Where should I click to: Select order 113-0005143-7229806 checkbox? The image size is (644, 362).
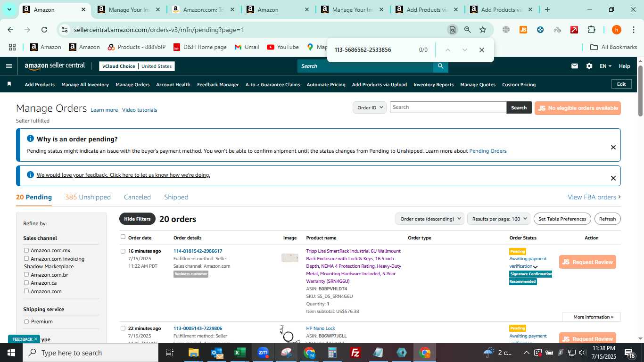click(123, 328)
